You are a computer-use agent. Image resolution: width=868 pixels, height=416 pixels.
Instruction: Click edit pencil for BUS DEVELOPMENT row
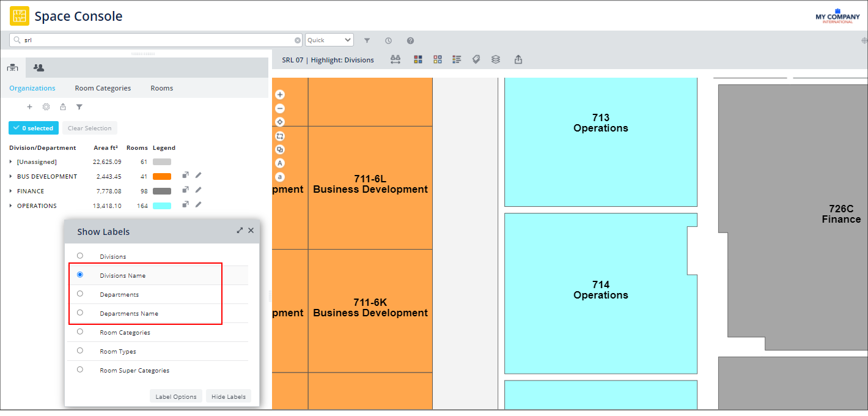[198, 176]
